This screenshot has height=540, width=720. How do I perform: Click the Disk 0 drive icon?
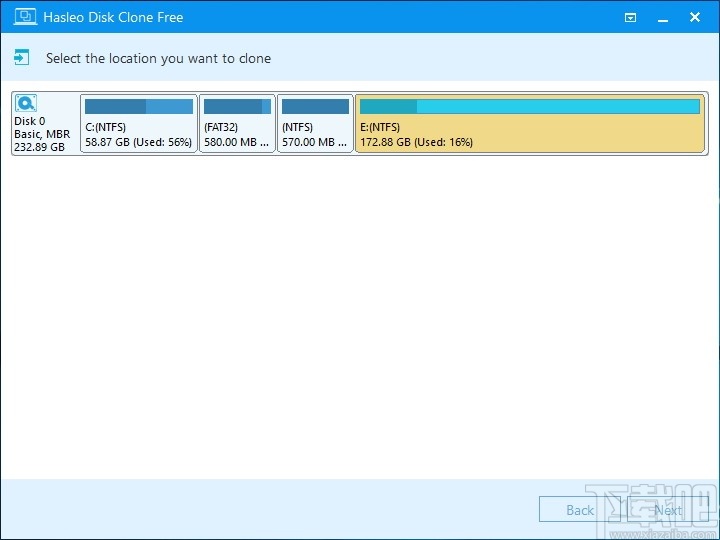[x=26, y=103]
